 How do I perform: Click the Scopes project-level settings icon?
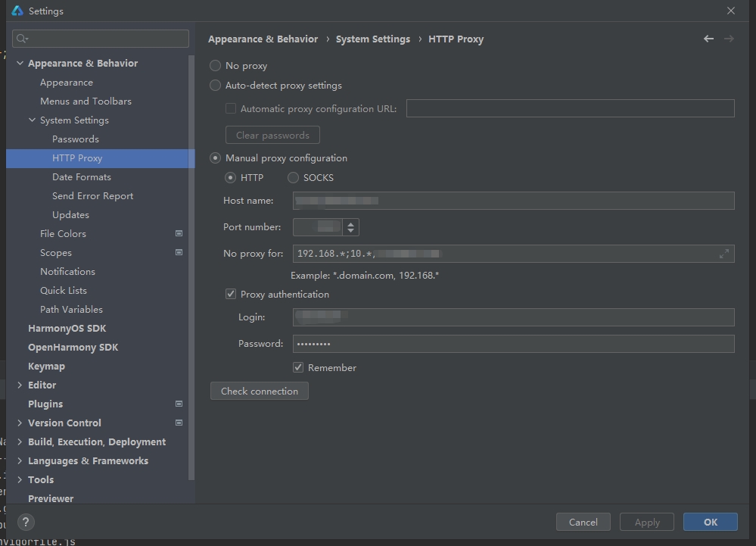179,252
